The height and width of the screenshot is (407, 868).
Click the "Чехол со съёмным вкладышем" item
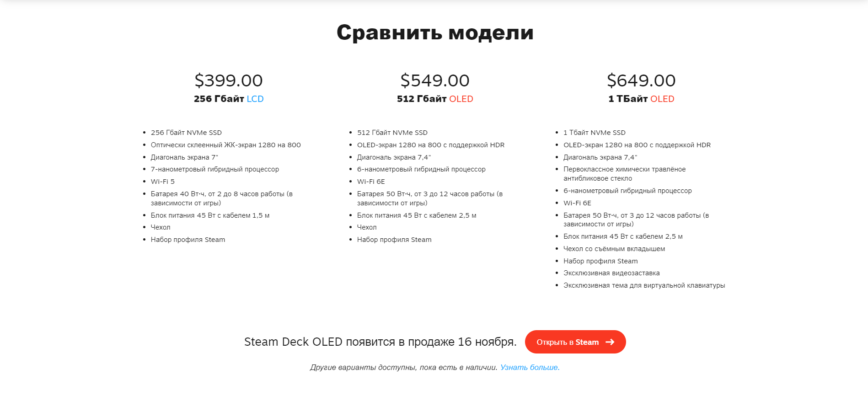coord(614,249)
